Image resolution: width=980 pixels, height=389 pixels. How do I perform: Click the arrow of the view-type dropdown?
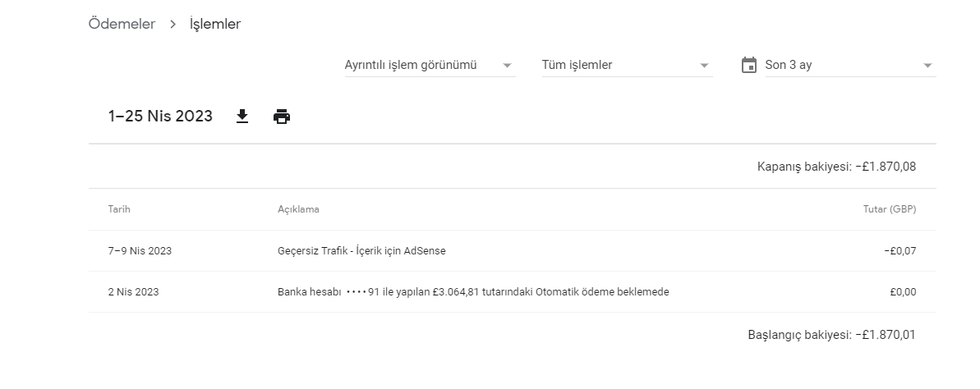pyautogui.click(x=507, y=66)
